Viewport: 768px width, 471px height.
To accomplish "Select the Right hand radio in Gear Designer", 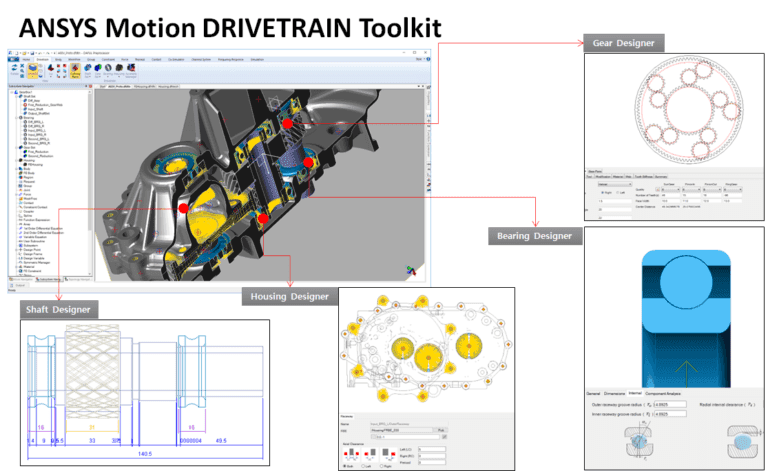I will coord(602,192).
